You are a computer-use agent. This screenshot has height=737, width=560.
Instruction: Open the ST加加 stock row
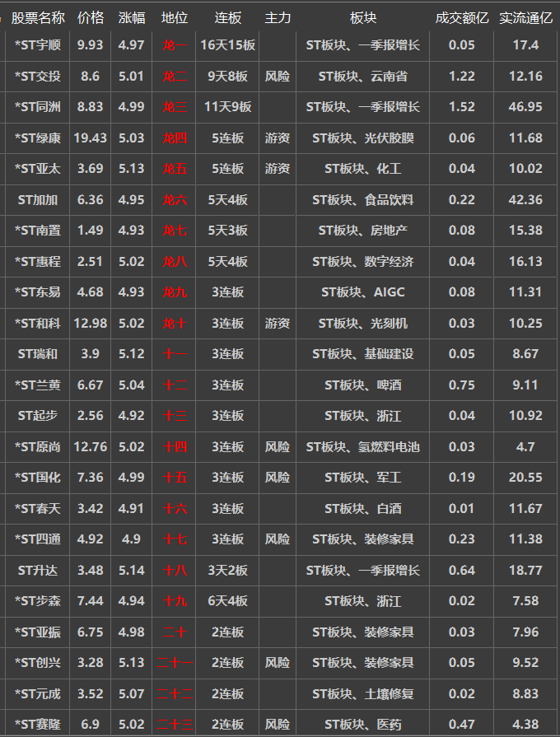click(38, 200)
